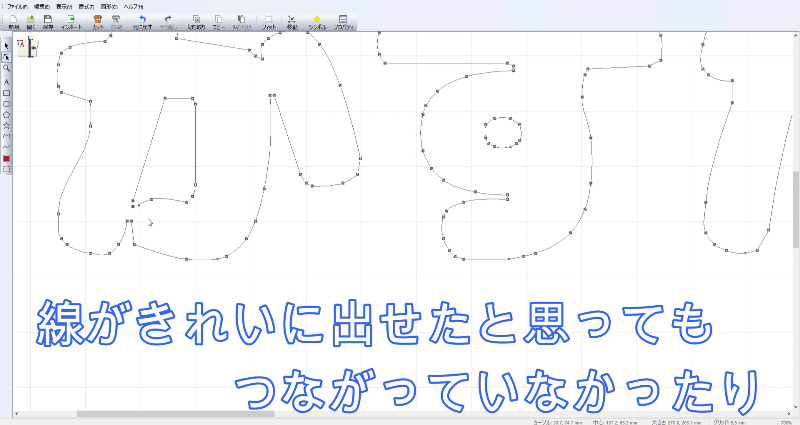Open the 書式 (Format) menu
This screenshot has width=800, height=425.
point(86,7)
